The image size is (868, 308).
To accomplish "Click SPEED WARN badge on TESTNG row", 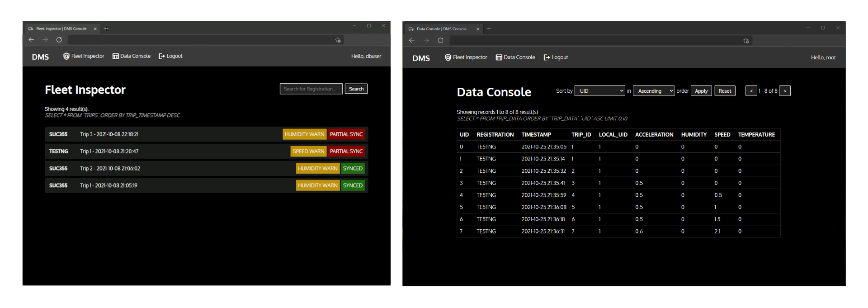I will (308, 152).
